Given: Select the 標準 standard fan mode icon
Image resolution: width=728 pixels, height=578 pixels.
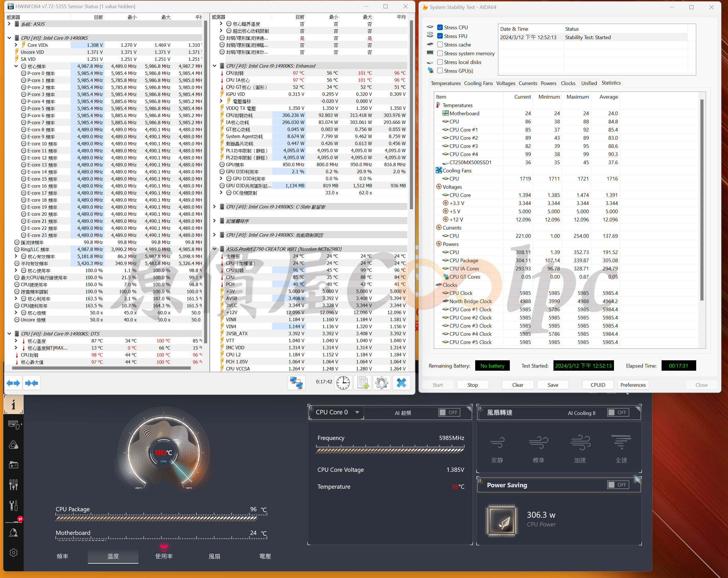Looking at the screenshot, I should [539, 443].
